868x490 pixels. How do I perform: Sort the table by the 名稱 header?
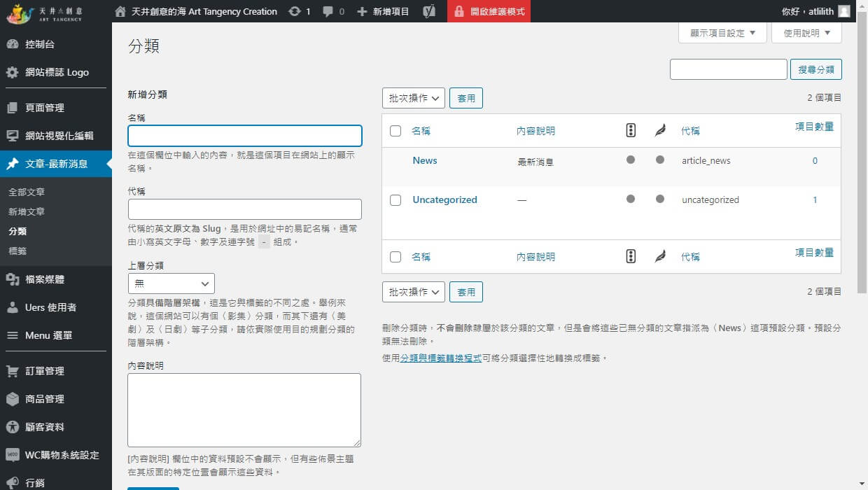coord(421,131)
